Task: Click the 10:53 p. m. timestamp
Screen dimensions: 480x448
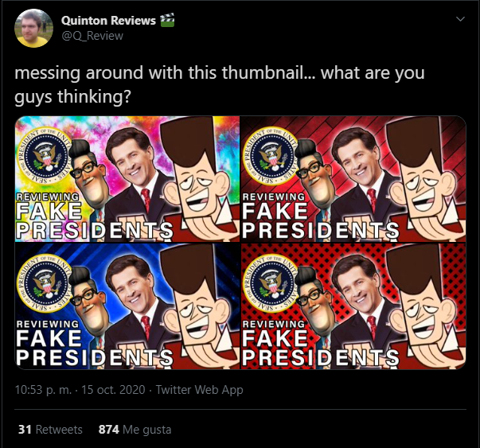Action: tap(43, 390)
